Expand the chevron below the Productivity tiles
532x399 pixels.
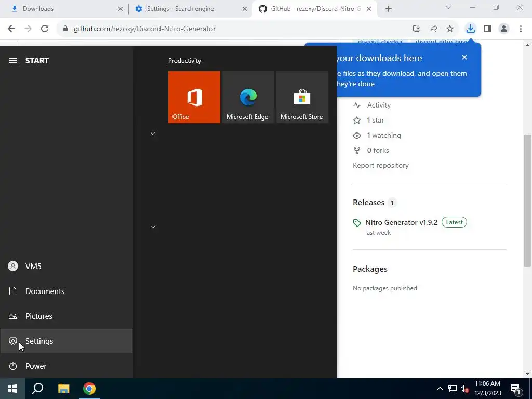point(153,134)
